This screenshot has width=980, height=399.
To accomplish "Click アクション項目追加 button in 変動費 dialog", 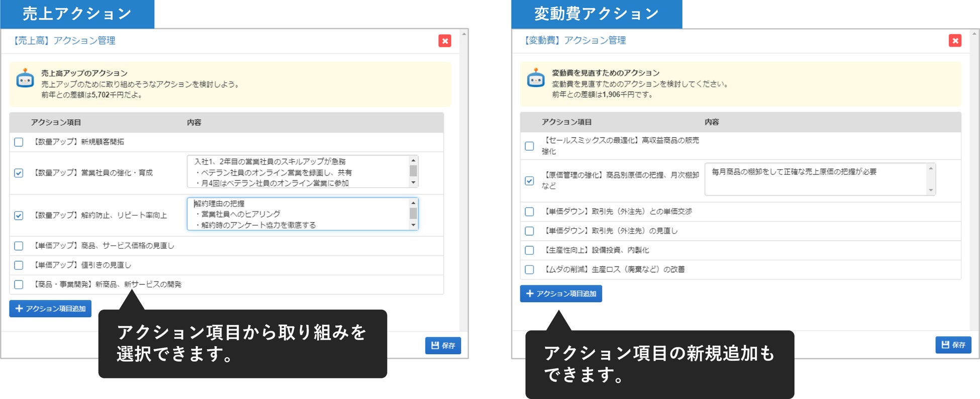I will point(561,293).
